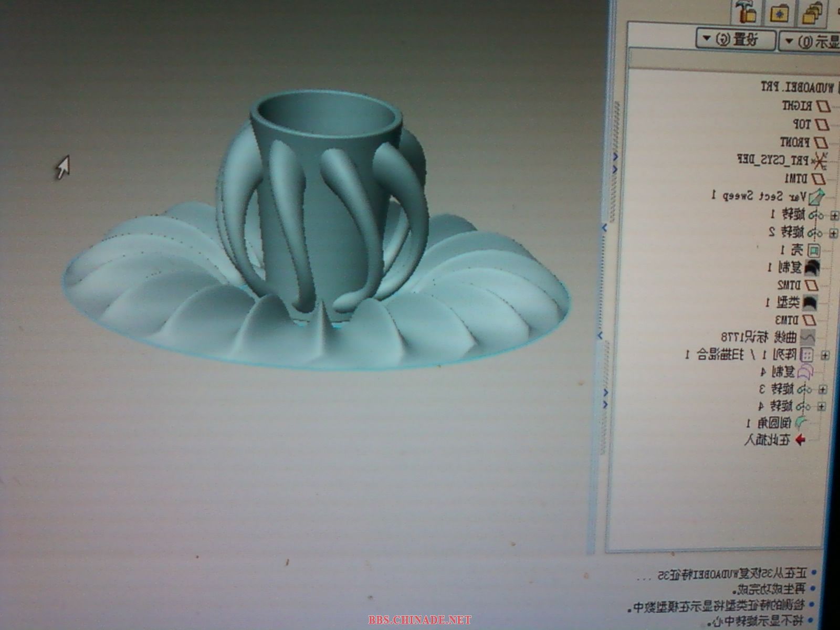Click the hammer-and-folder icon in top toolbar
840x630 pixels.
pos(745,13)
